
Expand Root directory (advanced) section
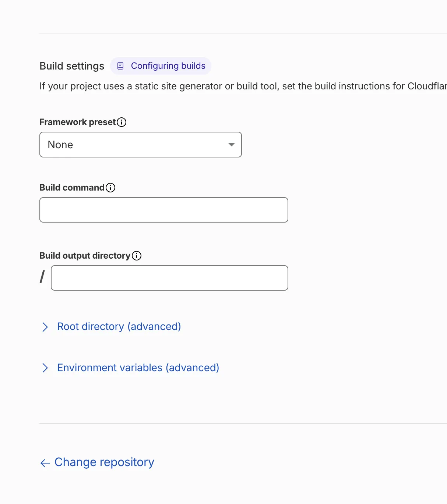[x=111, y=327]
